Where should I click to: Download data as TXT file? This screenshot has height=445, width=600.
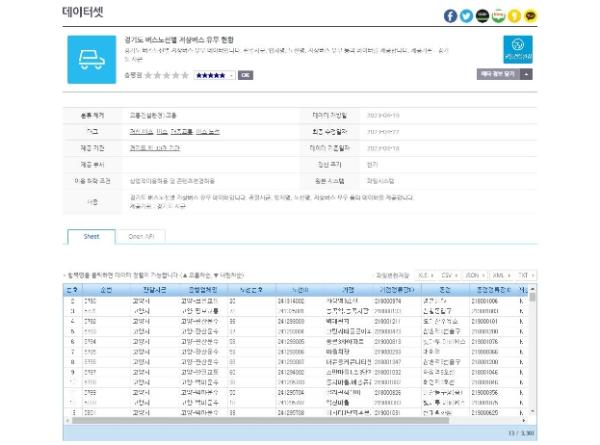click(x=523, y=273)
